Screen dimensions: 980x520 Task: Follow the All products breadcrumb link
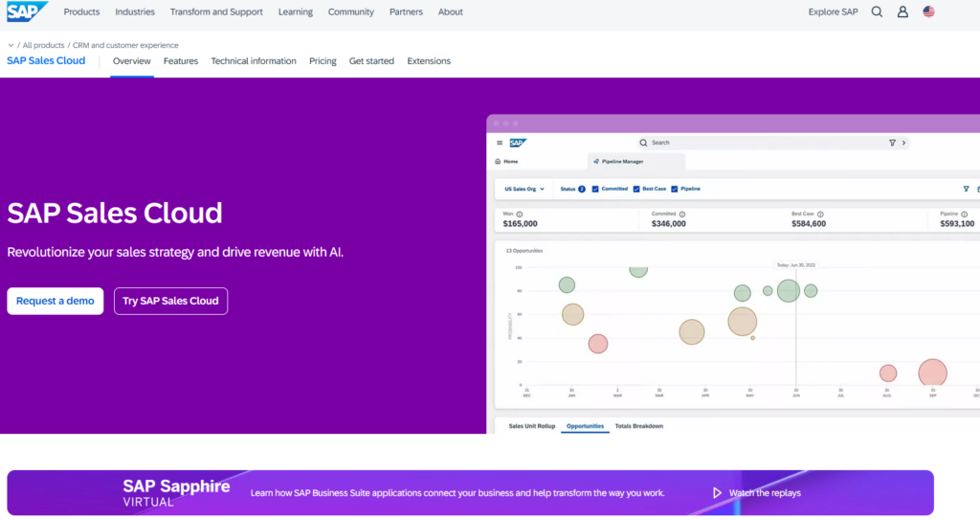43,45
